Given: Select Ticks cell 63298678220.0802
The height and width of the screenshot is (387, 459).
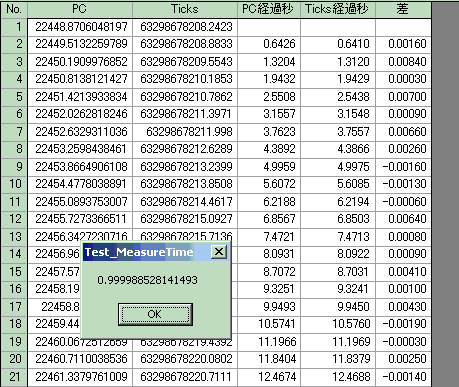Looking at the screenshot, I should point(185,359).
